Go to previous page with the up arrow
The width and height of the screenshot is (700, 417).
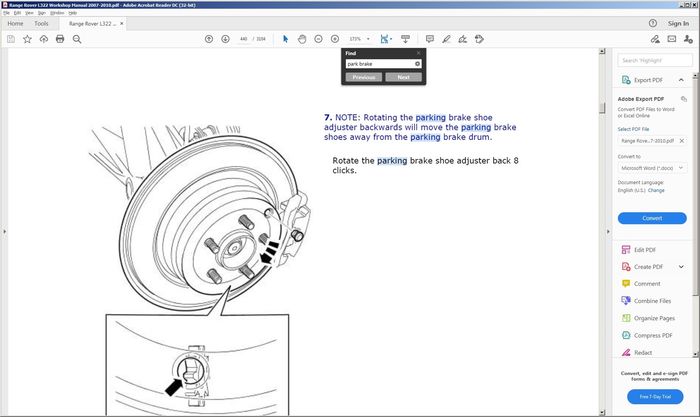click(x=209, y=39)
